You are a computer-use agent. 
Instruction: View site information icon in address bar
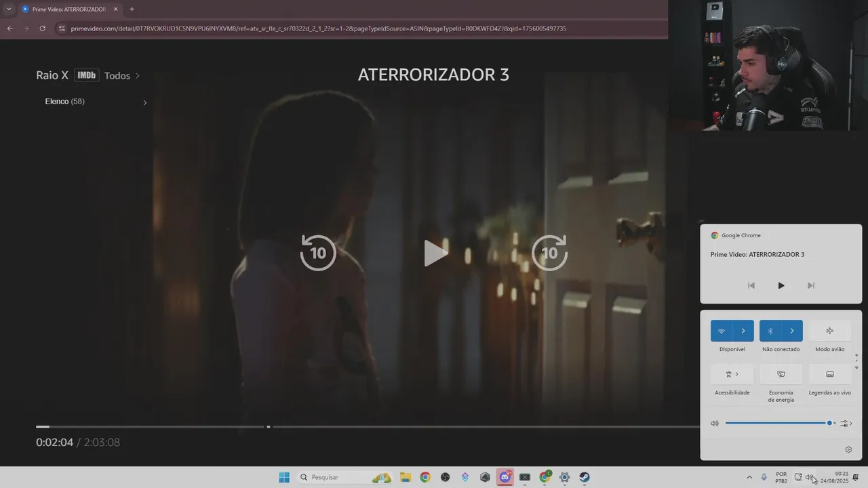[x=62, y=28]
